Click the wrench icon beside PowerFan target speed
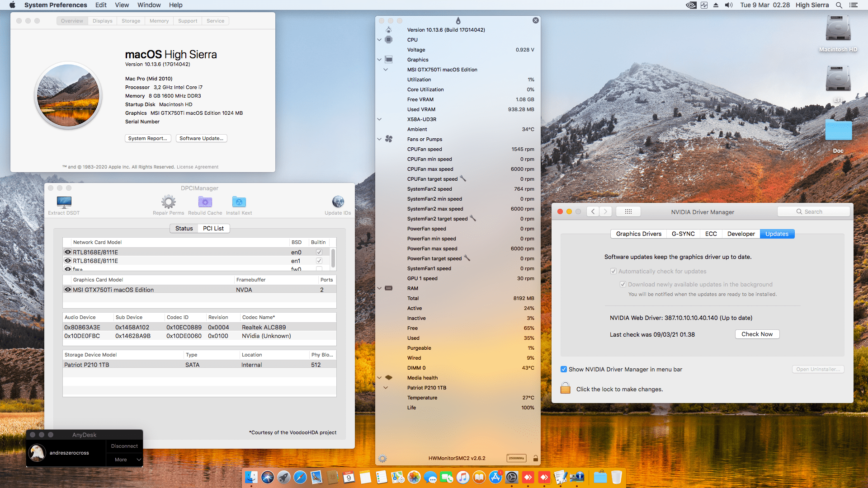The image size is (868, 488). pos(467,258)
